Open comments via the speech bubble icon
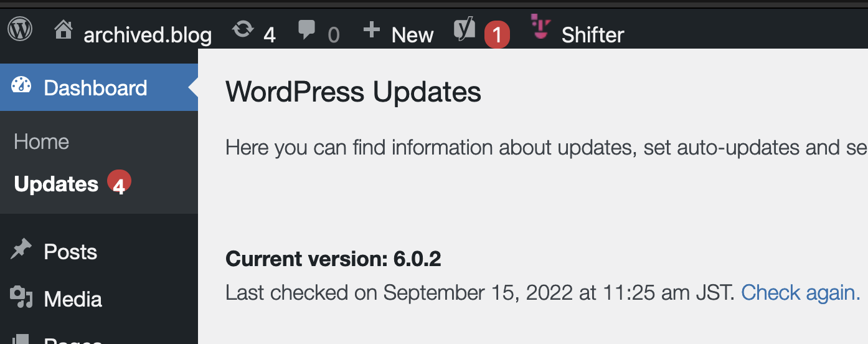Image resolution: width=868 pixels, height=344 pixels. [x=307, y=30]
